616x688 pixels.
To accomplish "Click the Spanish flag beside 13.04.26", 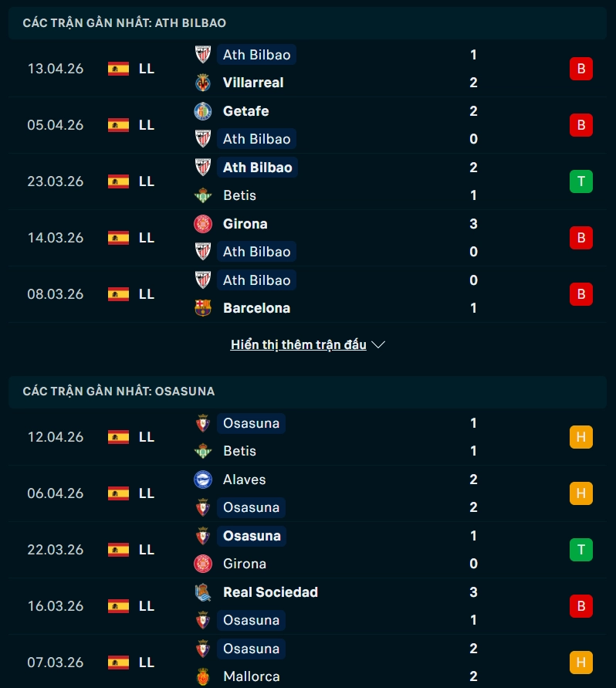I will [117, 68].
